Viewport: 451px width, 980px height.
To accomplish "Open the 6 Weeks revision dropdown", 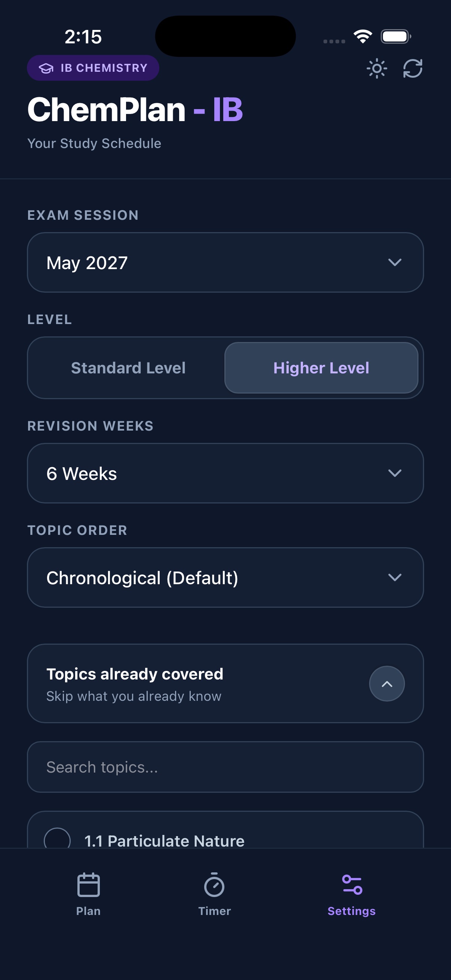I will point(225,473).
